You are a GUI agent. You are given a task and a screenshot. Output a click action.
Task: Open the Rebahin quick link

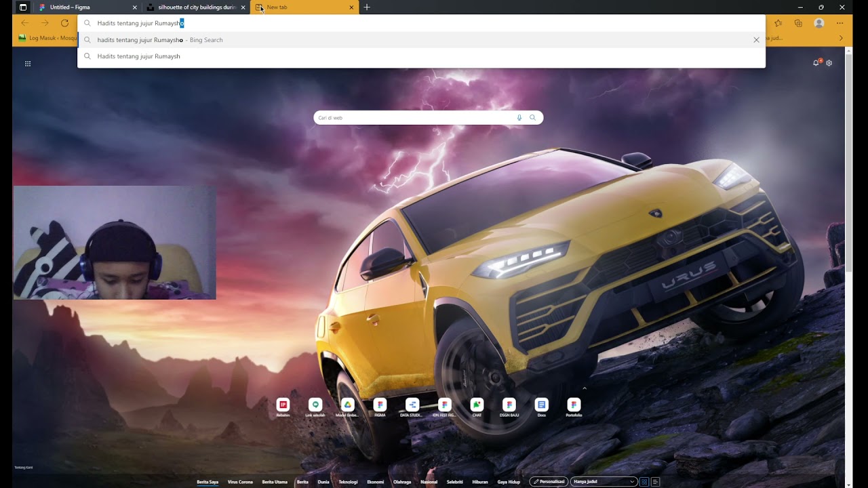click(283, 407)
